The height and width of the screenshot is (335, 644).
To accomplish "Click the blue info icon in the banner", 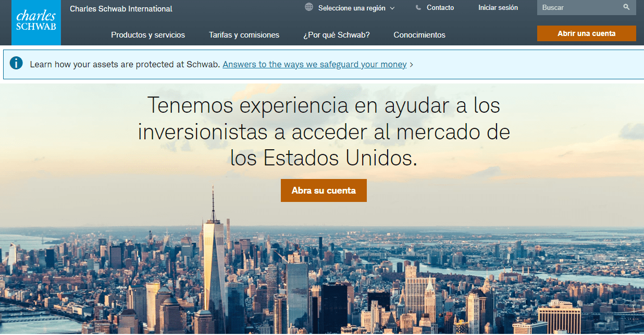I will click(16, 63).
